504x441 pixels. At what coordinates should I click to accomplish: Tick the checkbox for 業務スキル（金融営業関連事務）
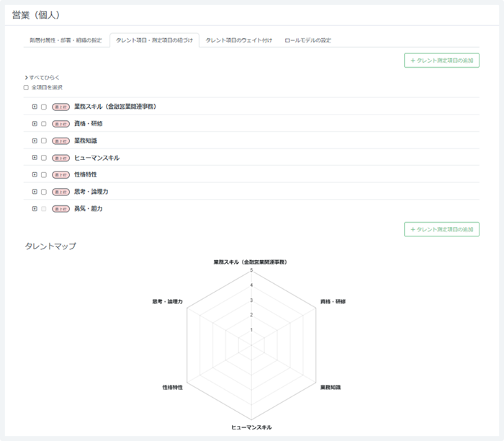[44, 107]
